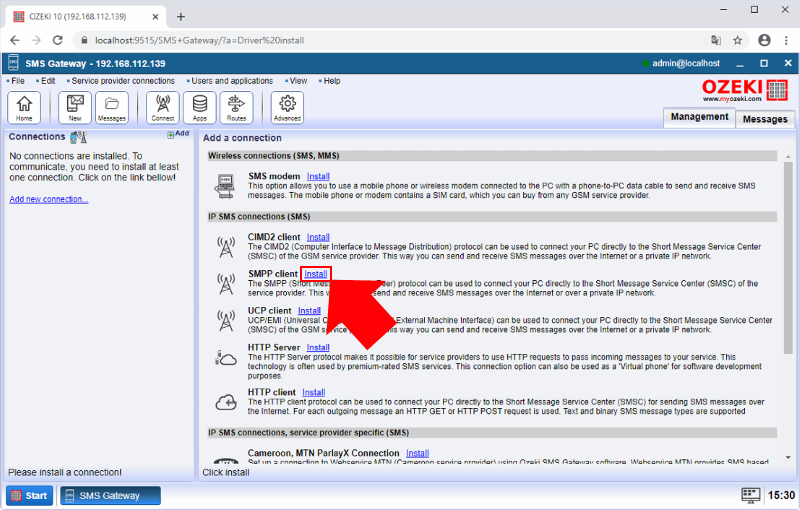Open the Help menu
The image size is (800, 510).
point(332,81)
